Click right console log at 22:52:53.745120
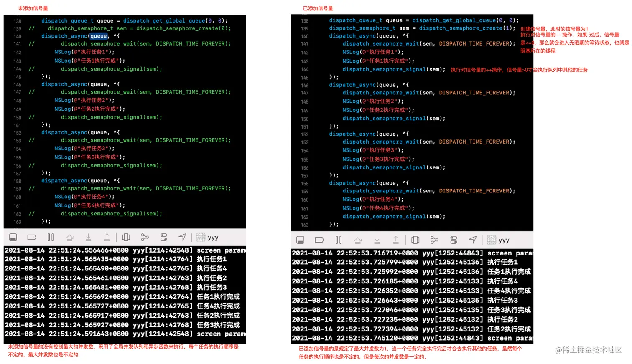 412,338
